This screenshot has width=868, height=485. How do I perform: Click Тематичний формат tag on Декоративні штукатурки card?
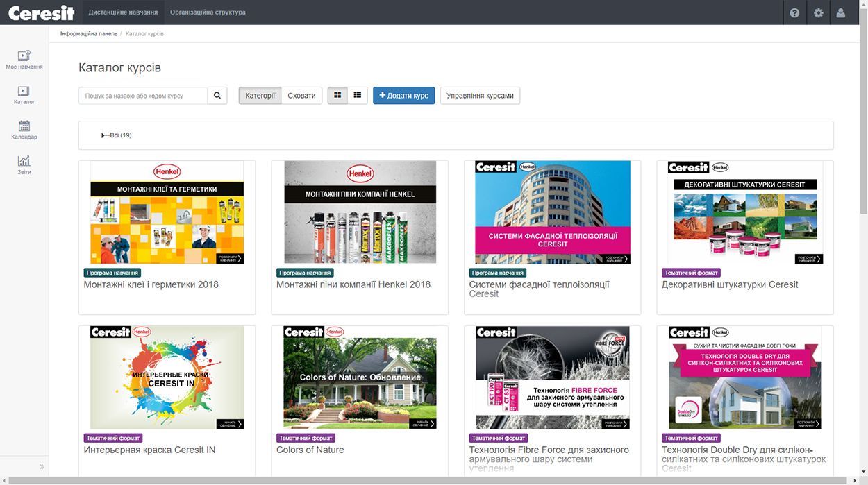(692, 273)
